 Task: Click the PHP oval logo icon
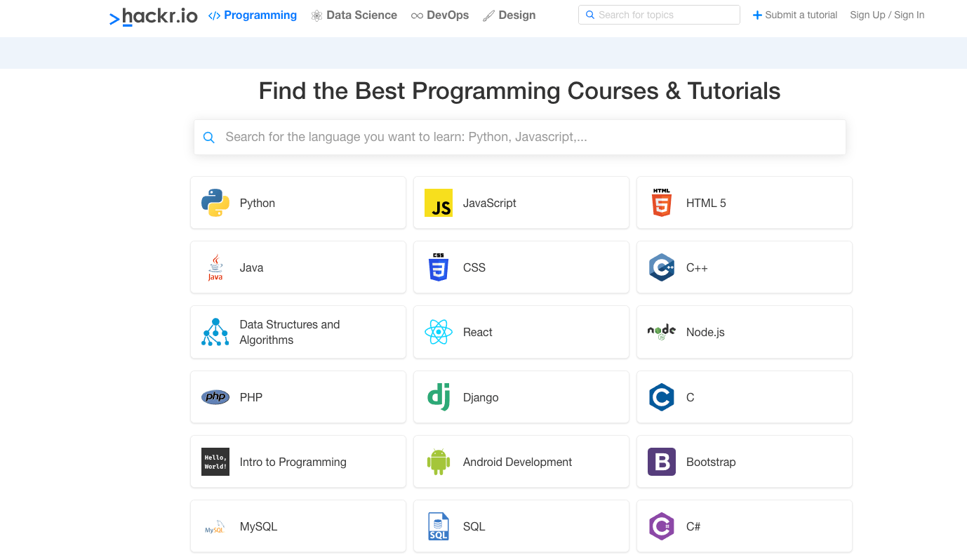[215, 397]
